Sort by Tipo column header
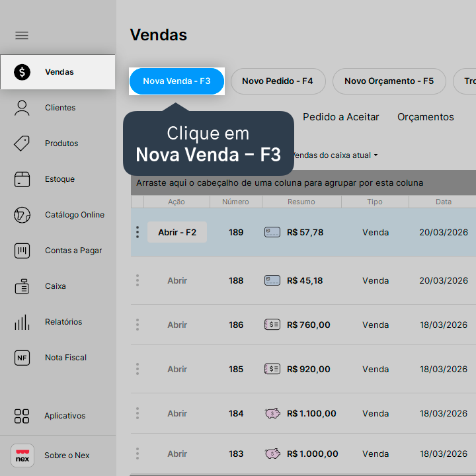476x476 pixels. pyautogui.click(x=375, y=202)
